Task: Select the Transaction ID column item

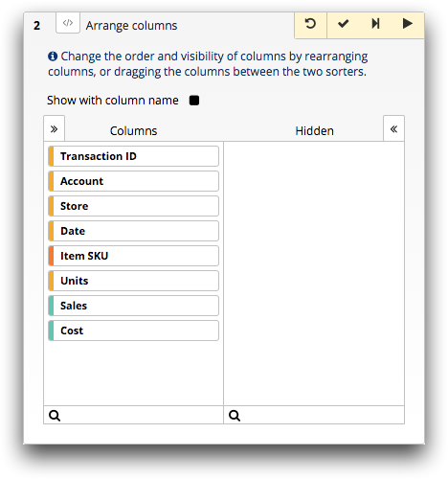Action: (133, 156)
